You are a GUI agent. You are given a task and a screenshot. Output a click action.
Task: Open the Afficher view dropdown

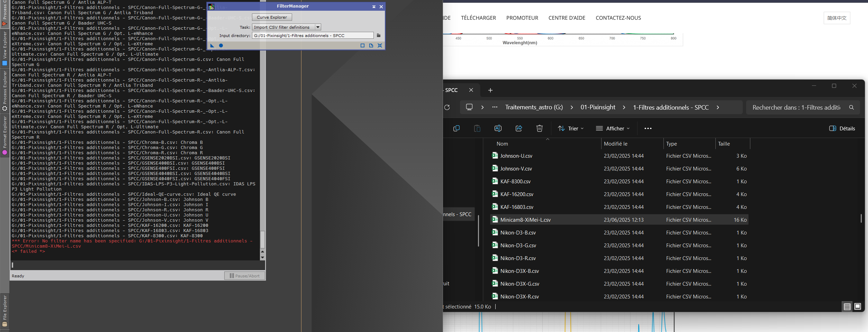(613, 128)
